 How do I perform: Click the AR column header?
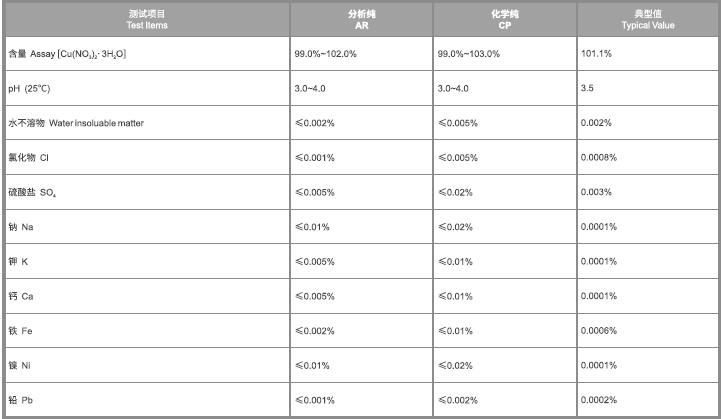pyautogui.click(x=362, y=19)
